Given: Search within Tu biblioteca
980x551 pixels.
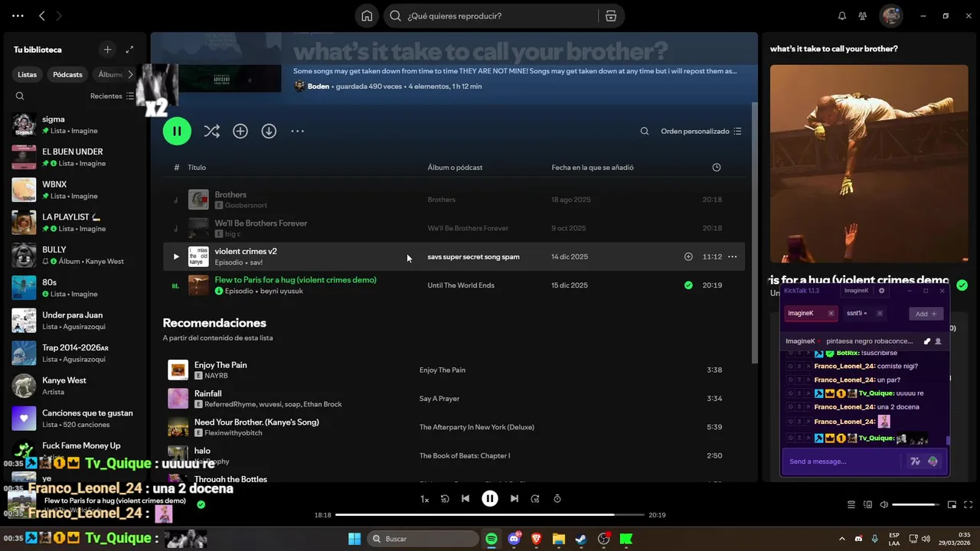Looking at the screenshot, I should click(x=20, y=96).
